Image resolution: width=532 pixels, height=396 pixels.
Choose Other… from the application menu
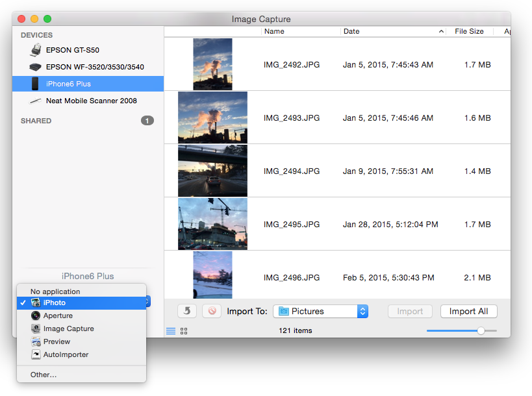click(44, 375)
